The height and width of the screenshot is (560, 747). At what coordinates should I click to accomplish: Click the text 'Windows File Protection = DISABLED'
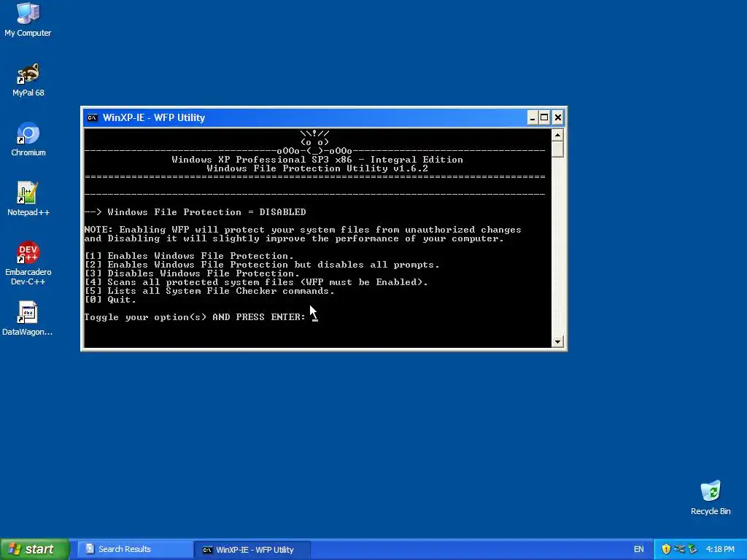click(206, 212)
